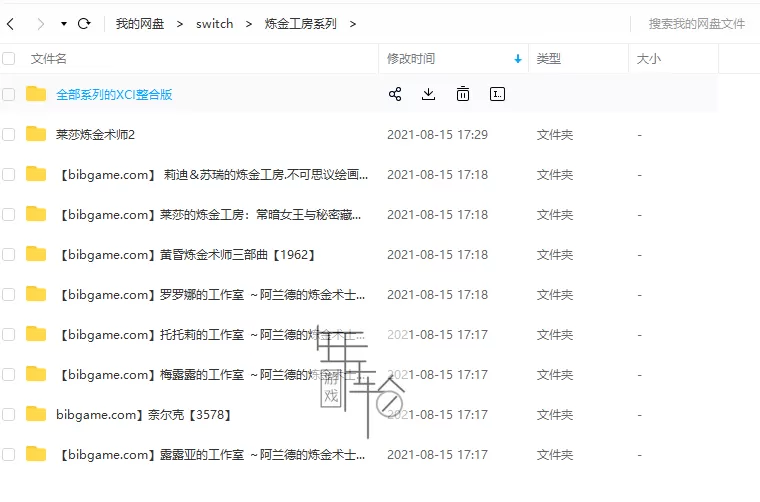
Task: Click the back navigation arrow
Action: [10, 23]
